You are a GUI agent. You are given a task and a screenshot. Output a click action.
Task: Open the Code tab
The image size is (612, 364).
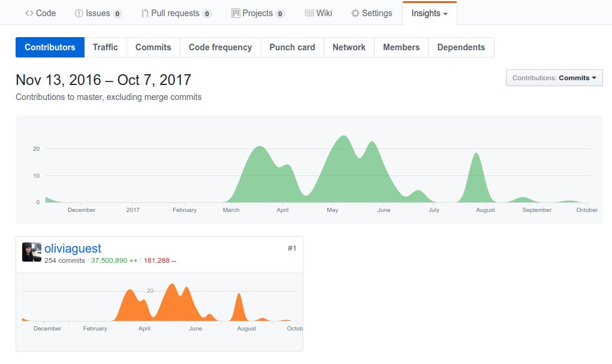[40, 13]
